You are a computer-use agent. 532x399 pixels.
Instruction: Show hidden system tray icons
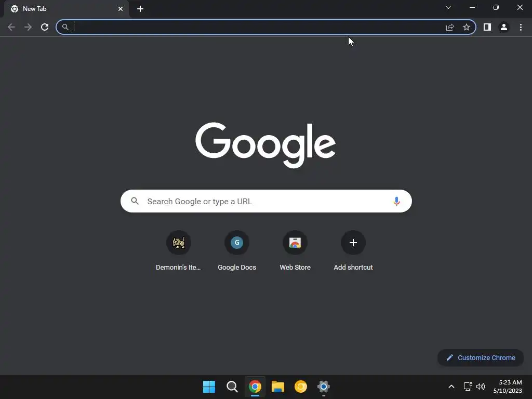(451, 387)
